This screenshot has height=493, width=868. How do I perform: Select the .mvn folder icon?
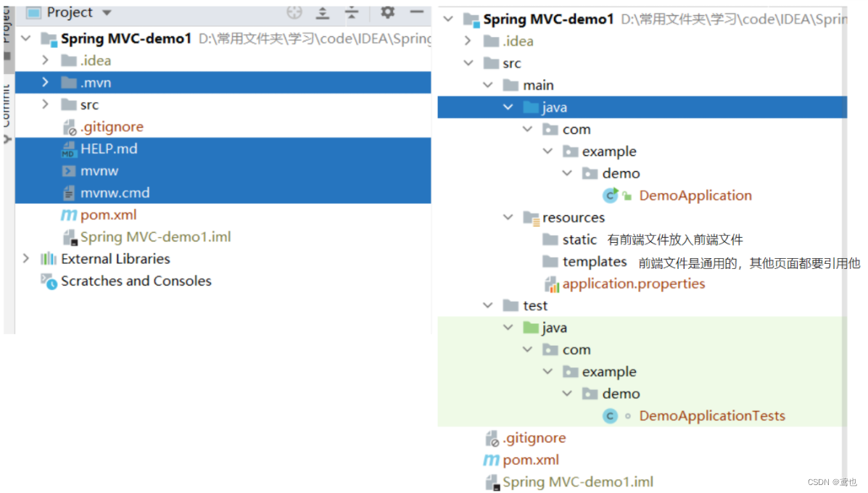[x=69, y=83]
